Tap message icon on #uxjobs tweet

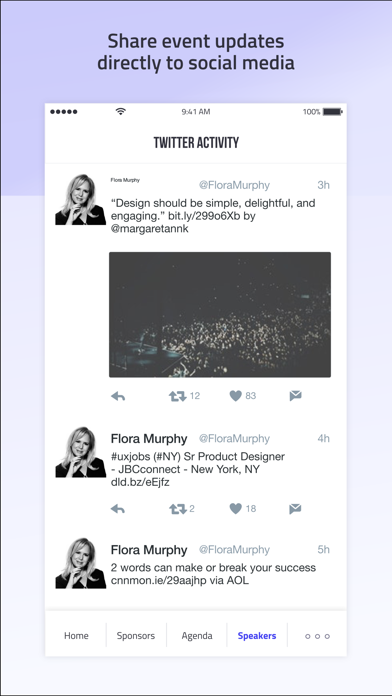coord(295,509)
